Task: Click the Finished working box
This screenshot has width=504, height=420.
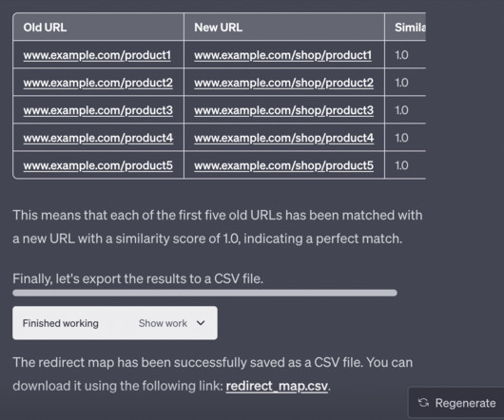Action: (x=115, y=323)
